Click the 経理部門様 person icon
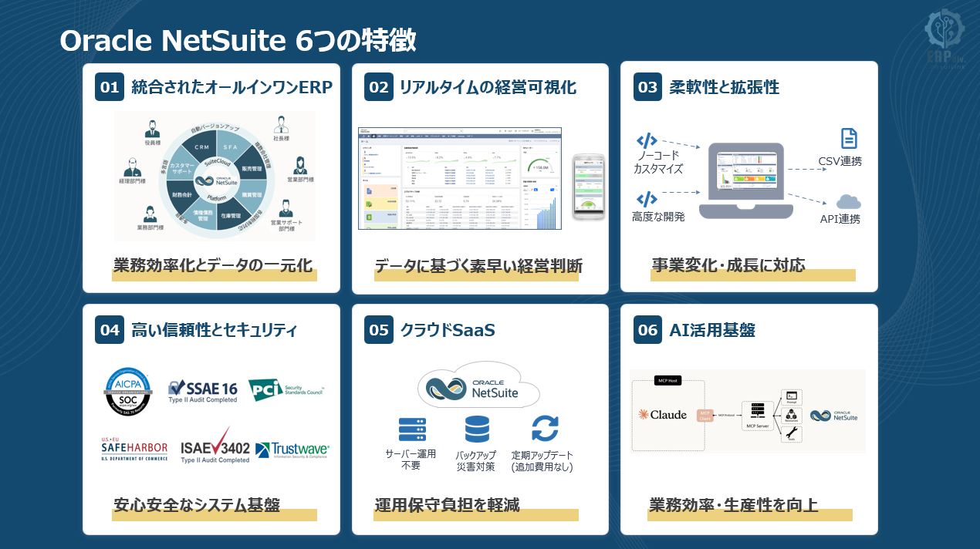 134,167
